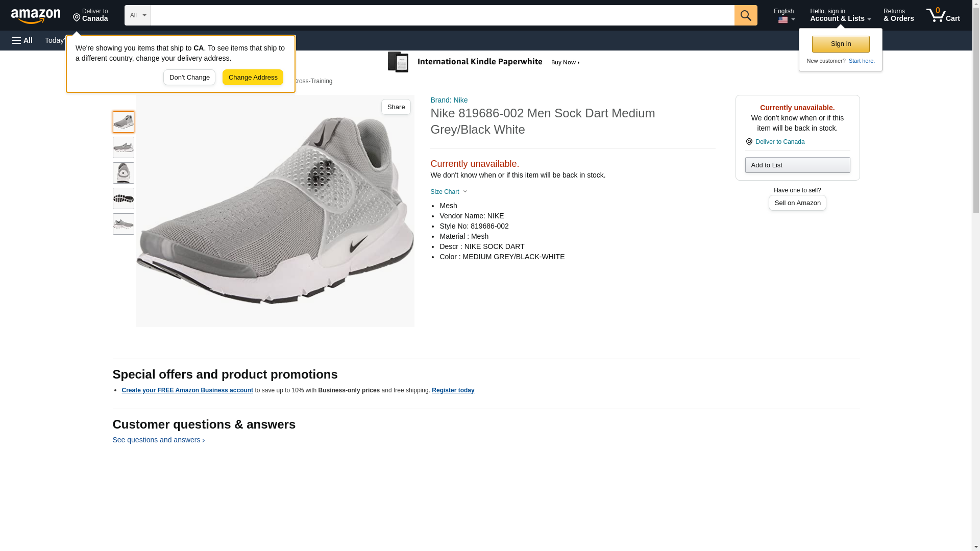Open the All hamburger menu

[x=22, y=40]
